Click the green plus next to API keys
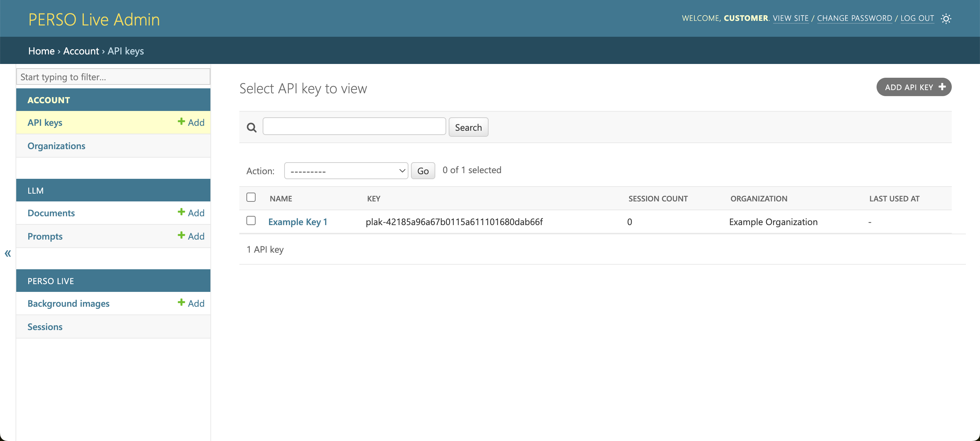Viewport: 980px width, 441px height. 181,121
